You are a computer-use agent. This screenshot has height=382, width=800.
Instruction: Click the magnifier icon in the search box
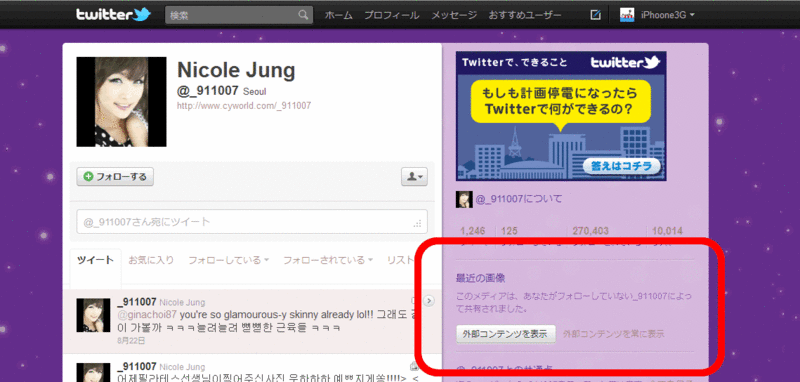point(304,15)
